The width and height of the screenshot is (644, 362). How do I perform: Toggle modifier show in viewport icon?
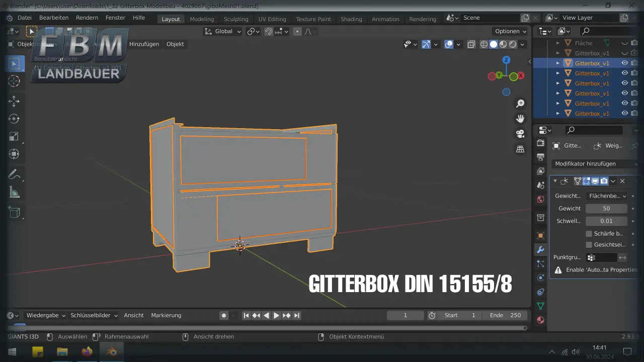[x=595, y=181]
